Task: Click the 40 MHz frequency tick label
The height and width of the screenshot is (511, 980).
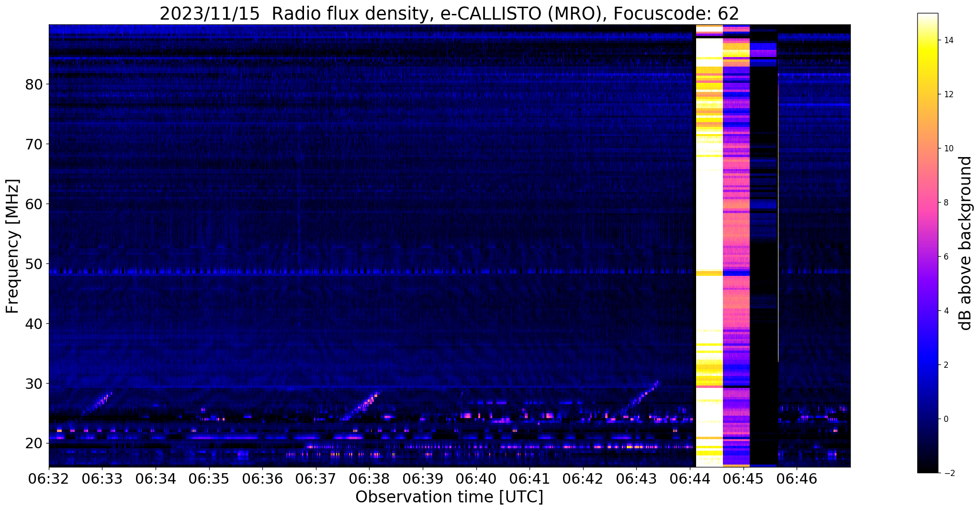Action: pos(34,324)
